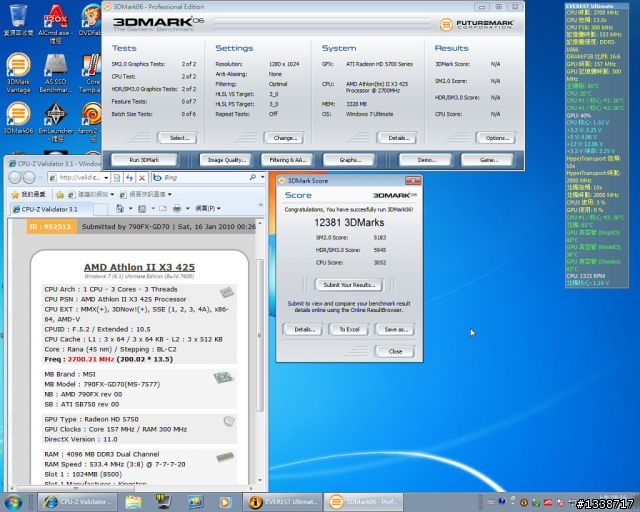The height and width of the screenshot is (512, 640).
Task: Switch to EVEREST Ultimate taskbar item
Action: 282,502
